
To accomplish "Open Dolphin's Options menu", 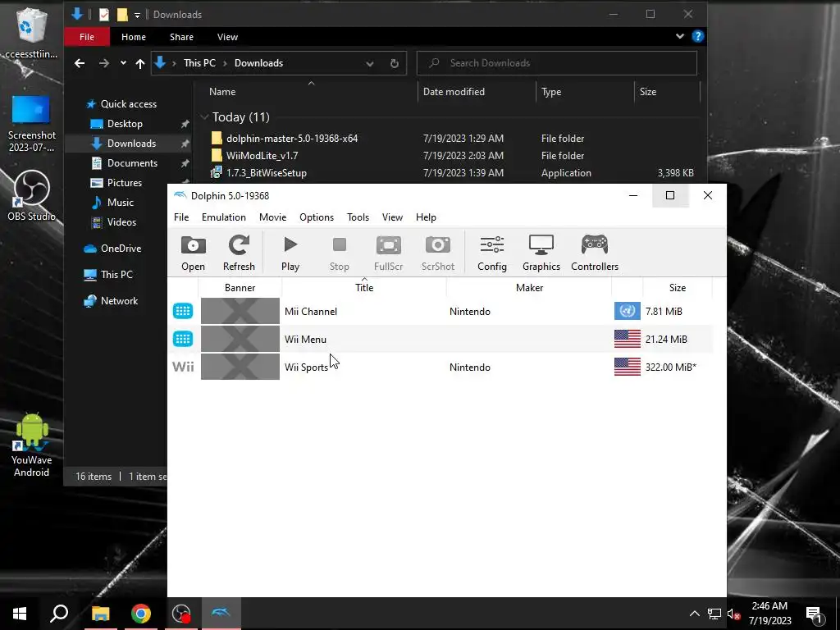I will click(317, 217).
